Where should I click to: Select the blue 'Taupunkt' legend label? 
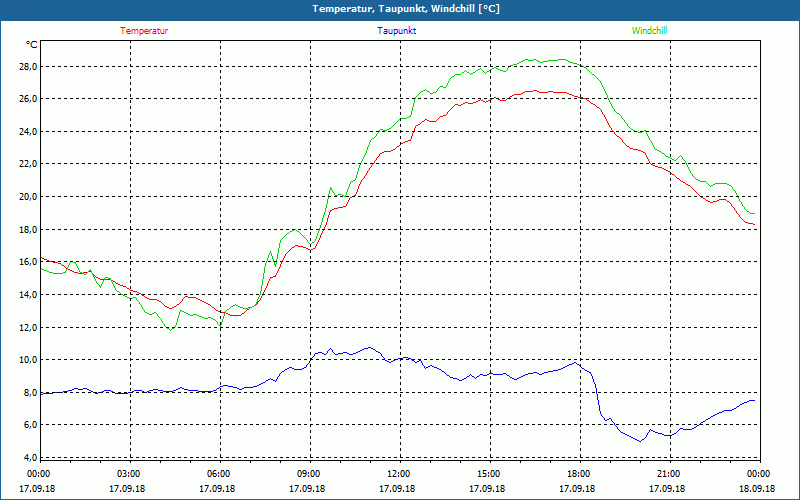point(396,31)
